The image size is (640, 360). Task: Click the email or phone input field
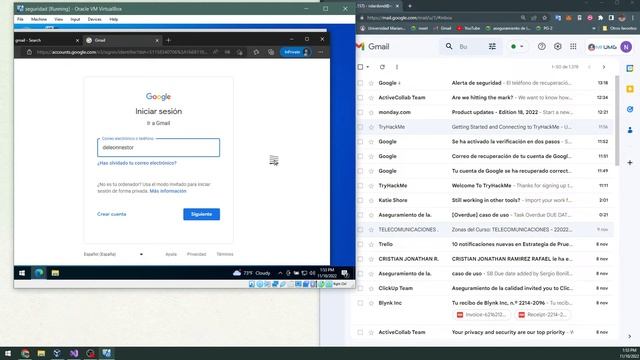pos(158,147)
